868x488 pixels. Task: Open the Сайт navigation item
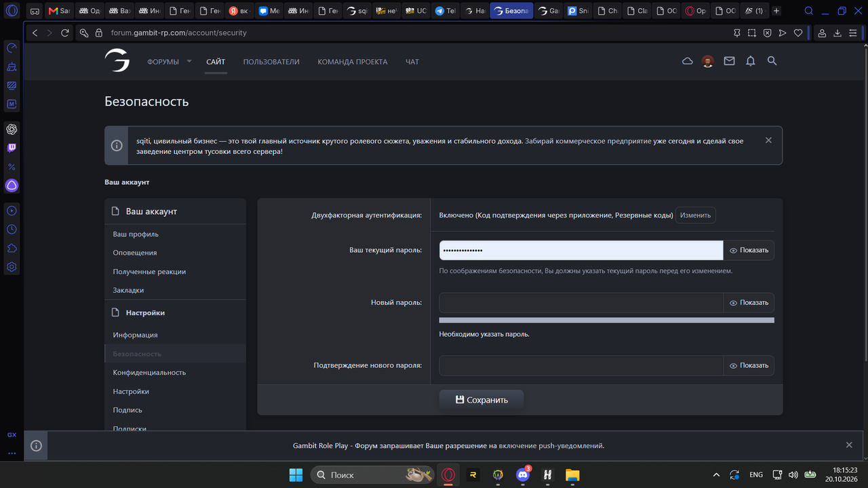pos(216,62)
